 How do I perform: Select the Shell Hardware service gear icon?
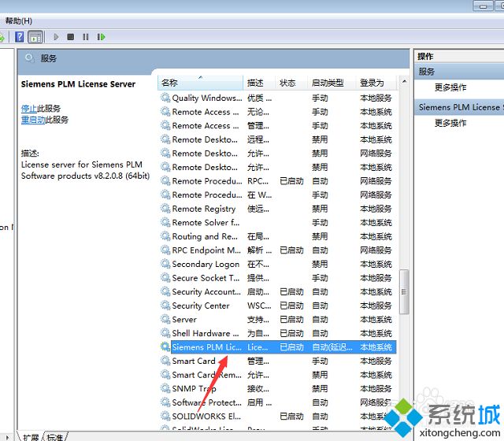point(165,333)
